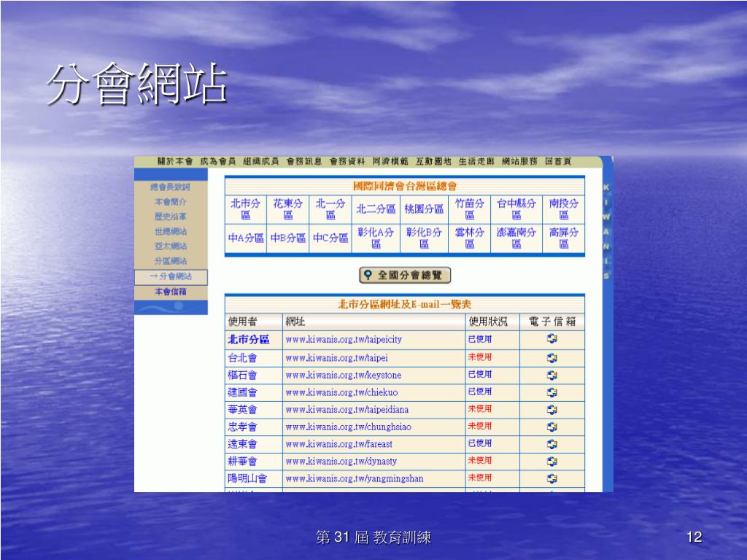
Task: Open the 會務資料 menu
Action: pyautogui.click(x=347, y=161)
